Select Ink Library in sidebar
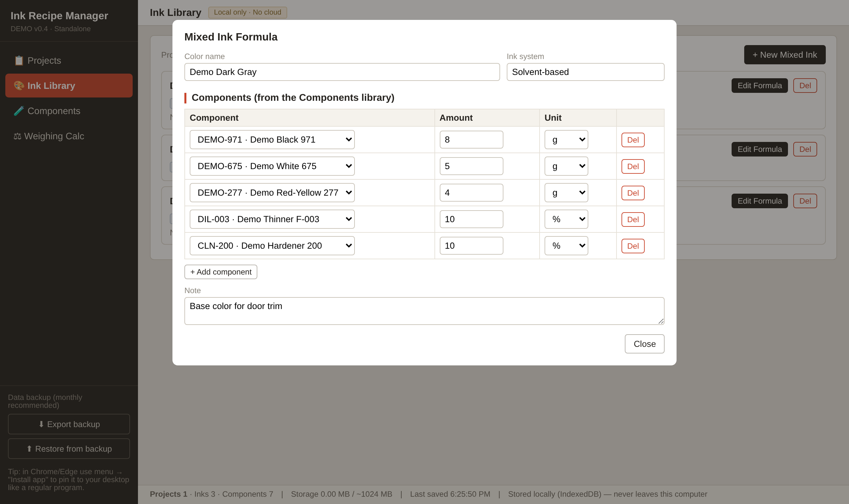The width and height of the screenshot is (849, 504). point(69,86)
